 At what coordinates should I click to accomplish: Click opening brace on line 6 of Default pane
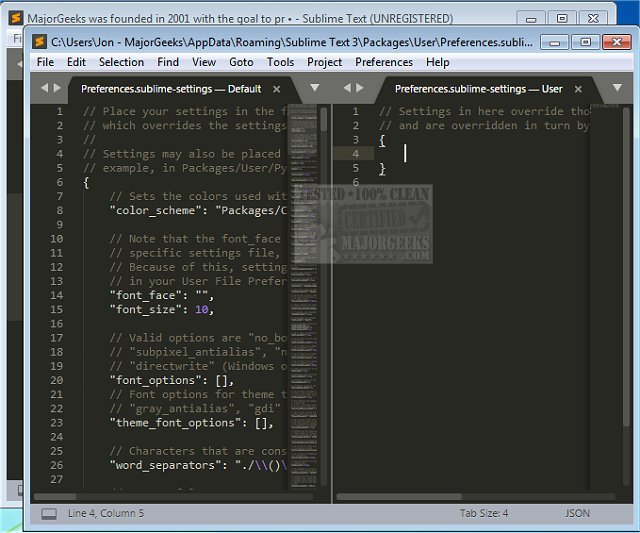point(86,183)
